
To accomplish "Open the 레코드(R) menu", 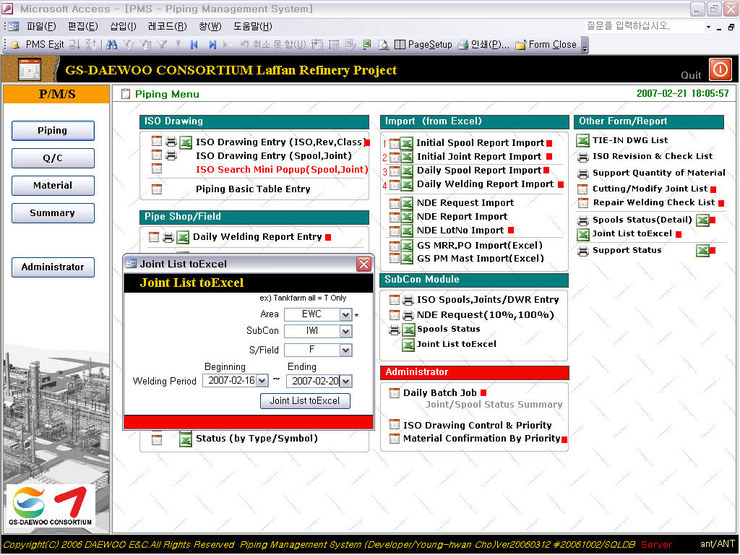I will point(168,26).
